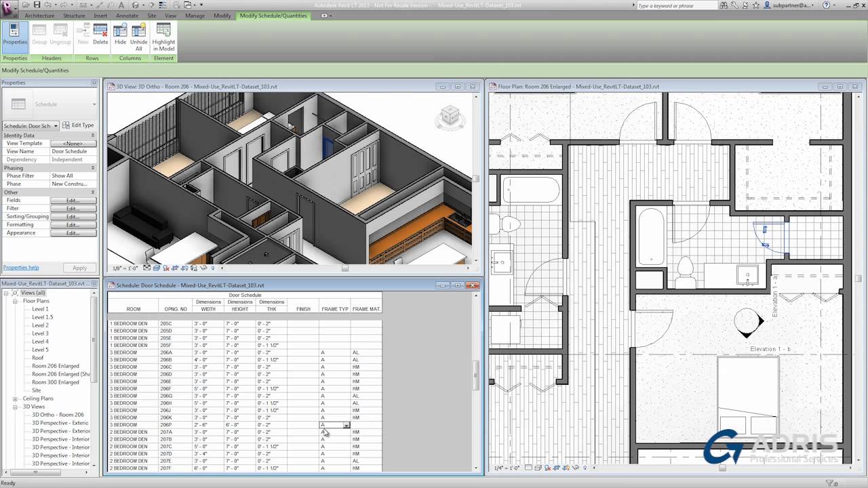Open frame type dropdown in row 206P
868x488 pixels.
click(346, 425)
